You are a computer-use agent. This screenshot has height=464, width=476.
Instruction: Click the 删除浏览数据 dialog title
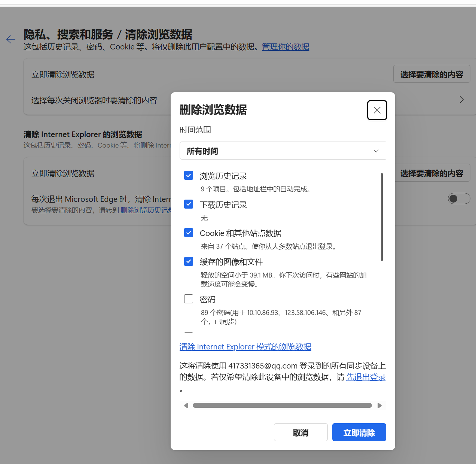(213, 110)
